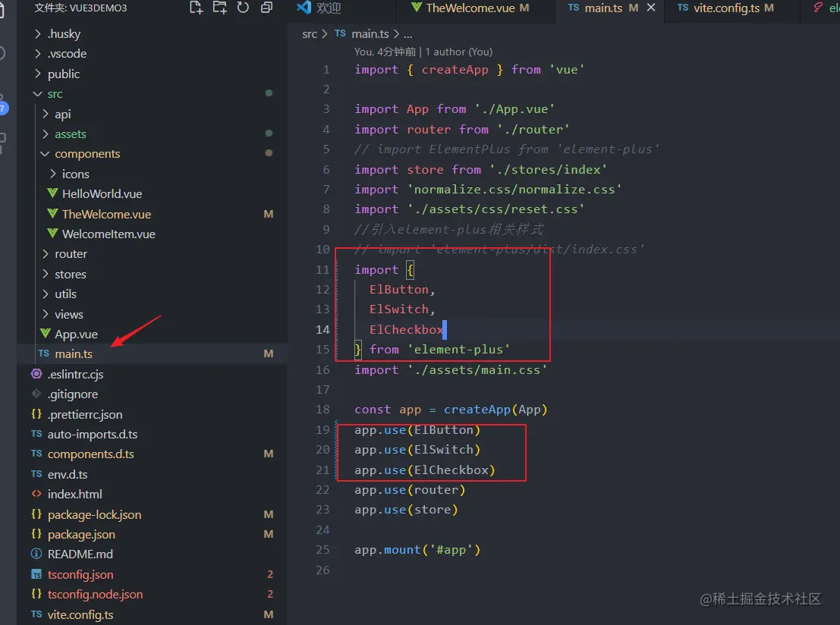The height and width of the screenshot is (625, 840).
Task: Refresh the explorer with the refresh icon
Action: pos(244,8)
